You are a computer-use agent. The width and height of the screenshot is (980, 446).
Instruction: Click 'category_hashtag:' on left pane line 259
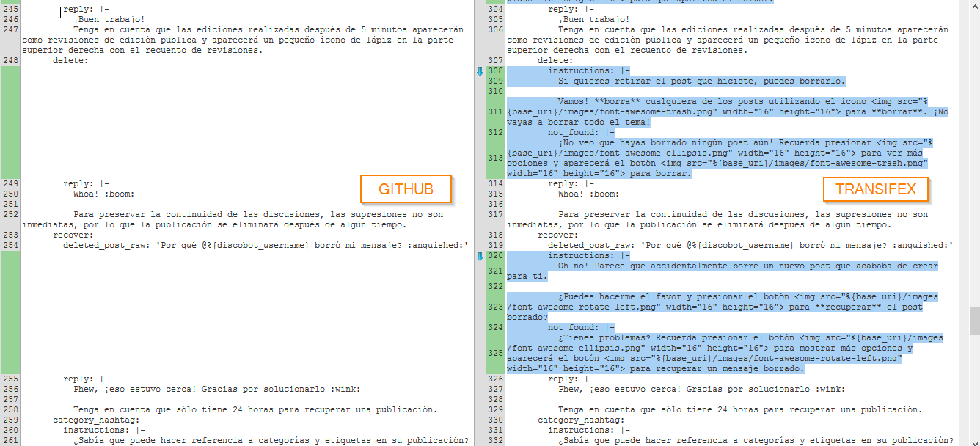pyautogui.click(x=96, y=420)
